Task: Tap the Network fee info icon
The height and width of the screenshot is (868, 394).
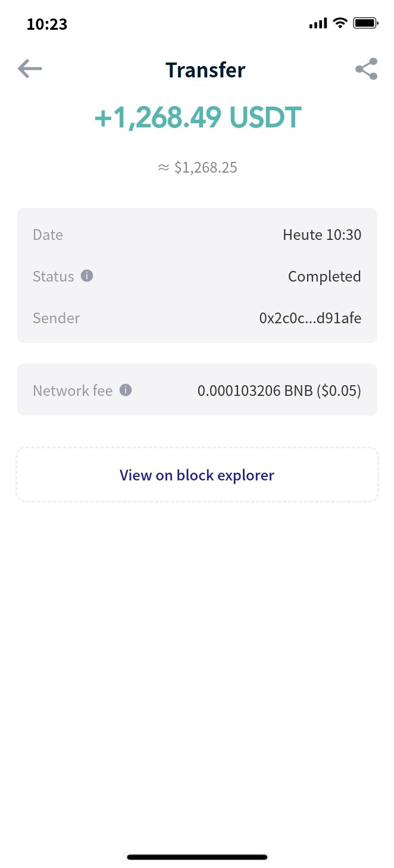Action: click(x=126, y=390)
